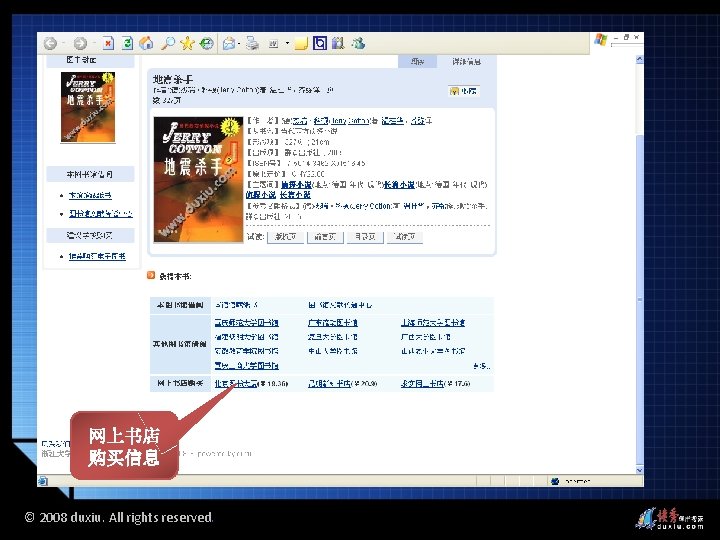Image resolution: width=720 pixels, height=540 pixels.
Task: Open the first library link under 其他图书馆借阅
Action: pyautogui.click(x=246, y=323)
